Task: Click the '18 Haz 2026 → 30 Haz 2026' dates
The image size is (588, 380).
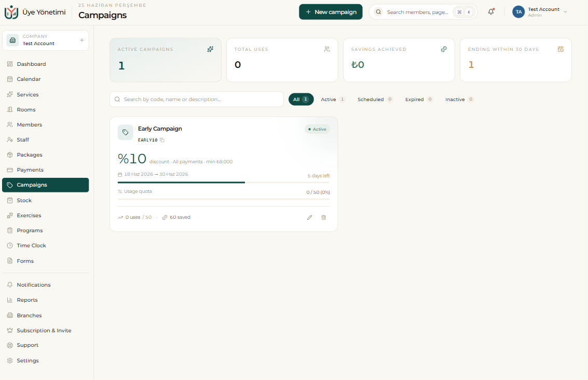Action: tap(156, 174)
